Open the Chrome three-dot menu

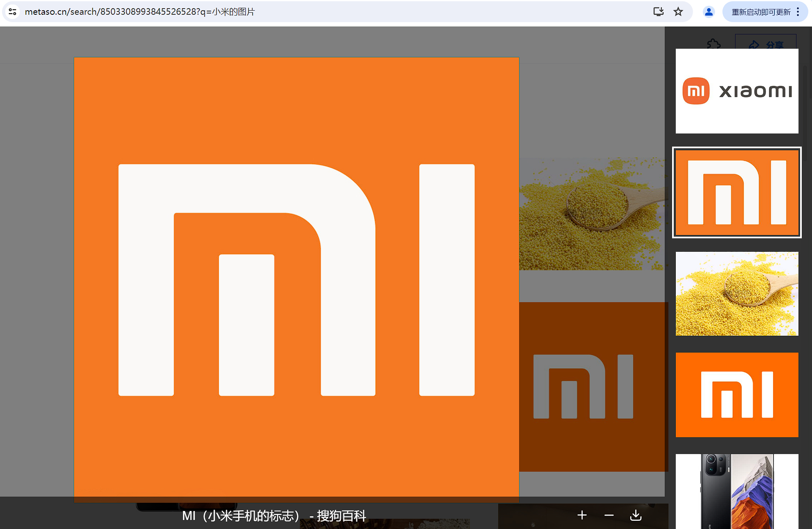(x=798, y=12)
